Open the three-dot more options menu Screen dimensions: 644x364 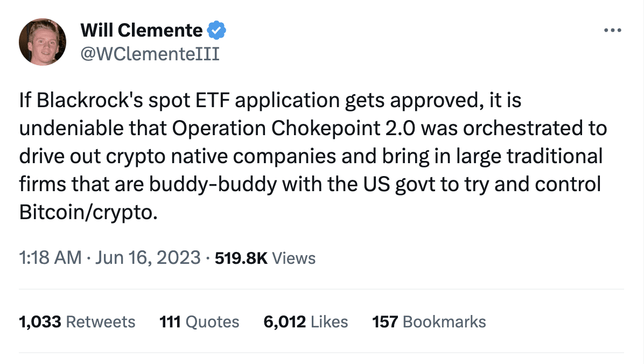tap(613, 30)
